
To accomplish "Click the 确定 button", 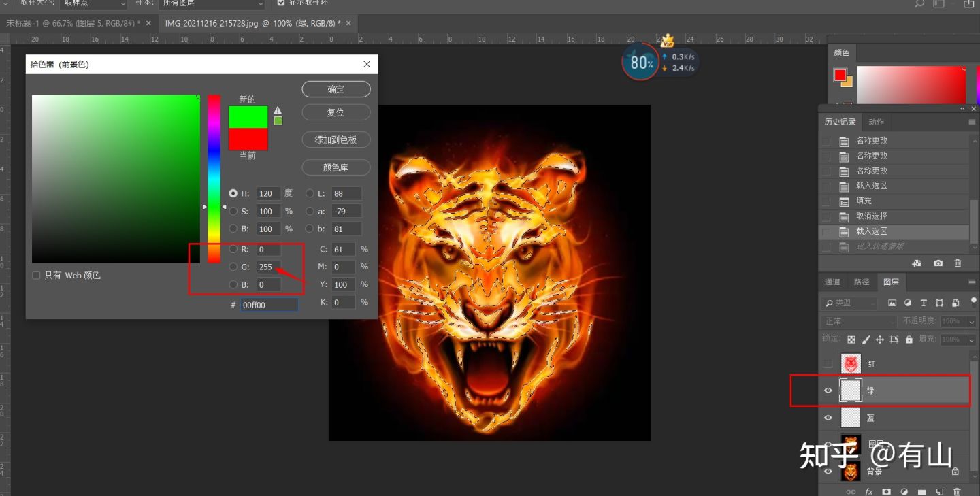I will point(336,89).
